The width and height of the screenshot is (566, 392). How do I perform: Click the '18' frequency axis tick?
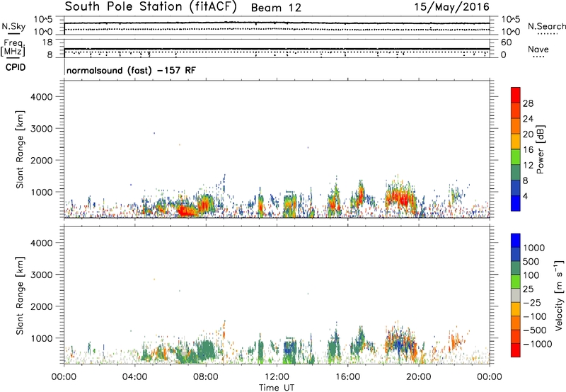47,42
